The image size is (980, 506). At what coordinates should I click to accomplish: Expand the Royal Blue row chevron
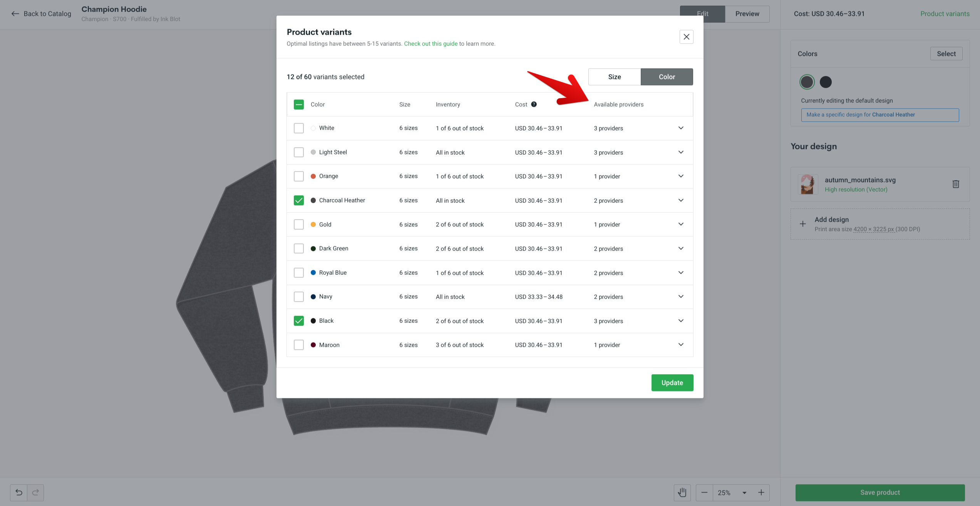point(681,272)
